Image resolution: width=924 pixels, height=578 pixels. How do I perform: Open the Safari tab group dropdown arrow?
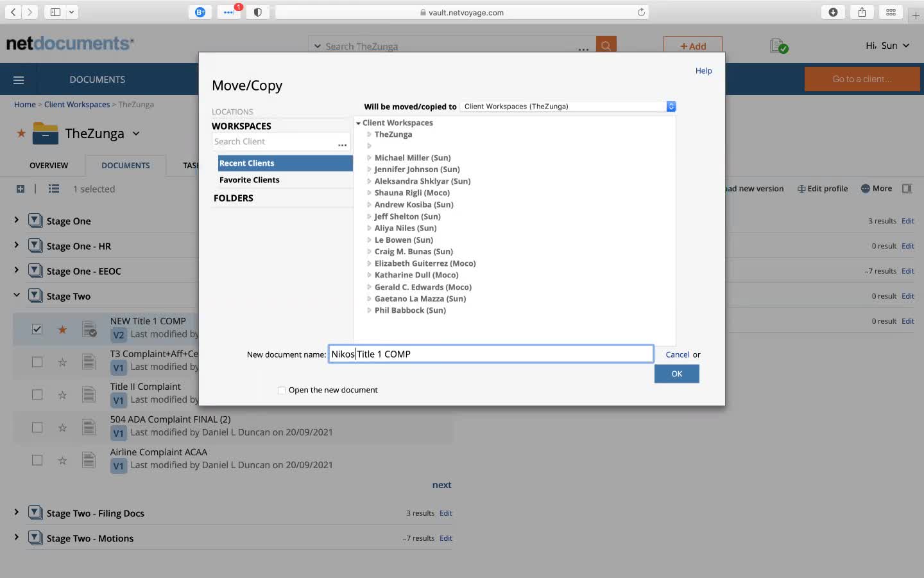click(71, 12)
